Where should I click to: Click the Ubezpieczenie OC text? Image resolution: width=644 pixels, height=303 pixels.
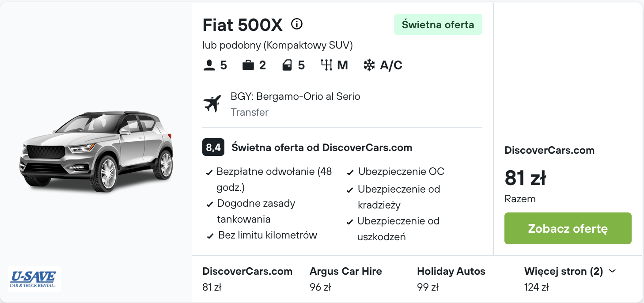click(x=401, y=171)
